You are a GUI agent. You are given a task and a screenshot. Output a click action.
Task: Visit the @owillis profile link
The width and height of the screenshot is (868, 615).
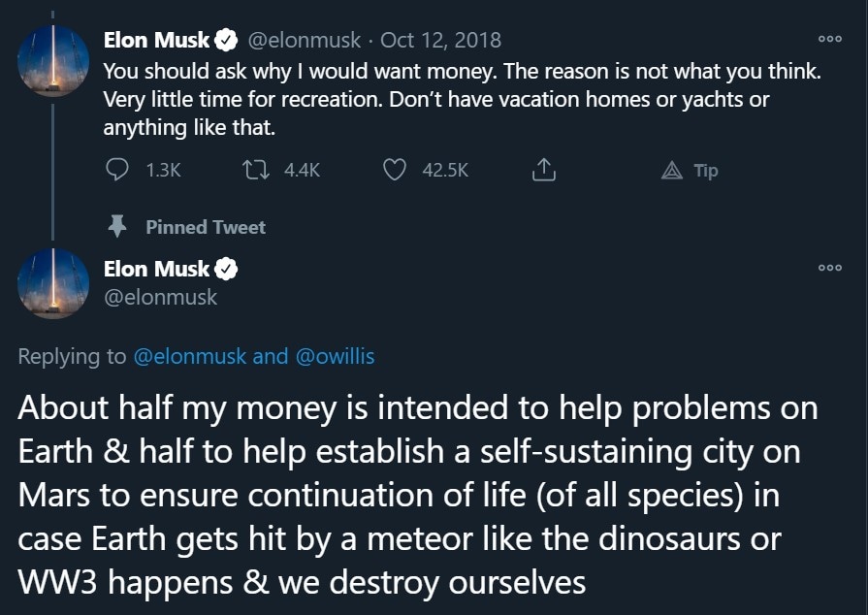(335, 356)
